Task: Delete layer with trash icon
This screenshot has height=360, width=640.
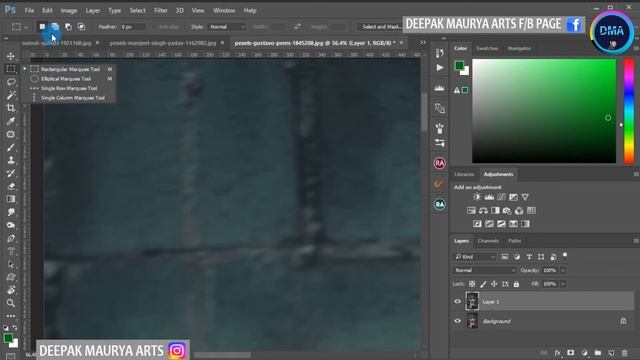Action: pyautogui.click(x=624, y=353)
